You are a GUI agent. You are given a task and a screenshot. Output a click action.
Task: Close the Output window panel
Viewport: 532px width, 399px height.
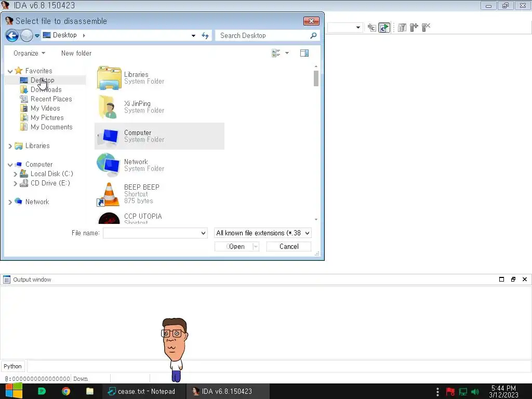(x=525, y=279)
